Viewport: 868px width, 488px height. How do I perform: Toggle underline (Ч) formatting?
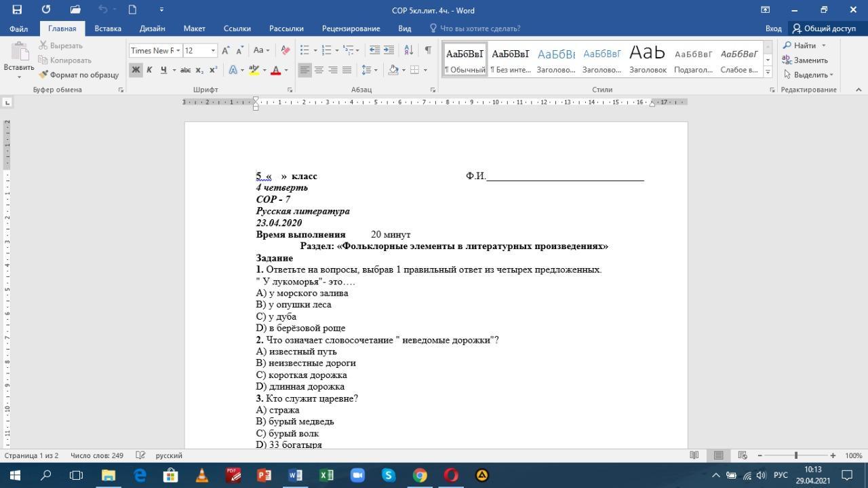[x=163, y=70]
